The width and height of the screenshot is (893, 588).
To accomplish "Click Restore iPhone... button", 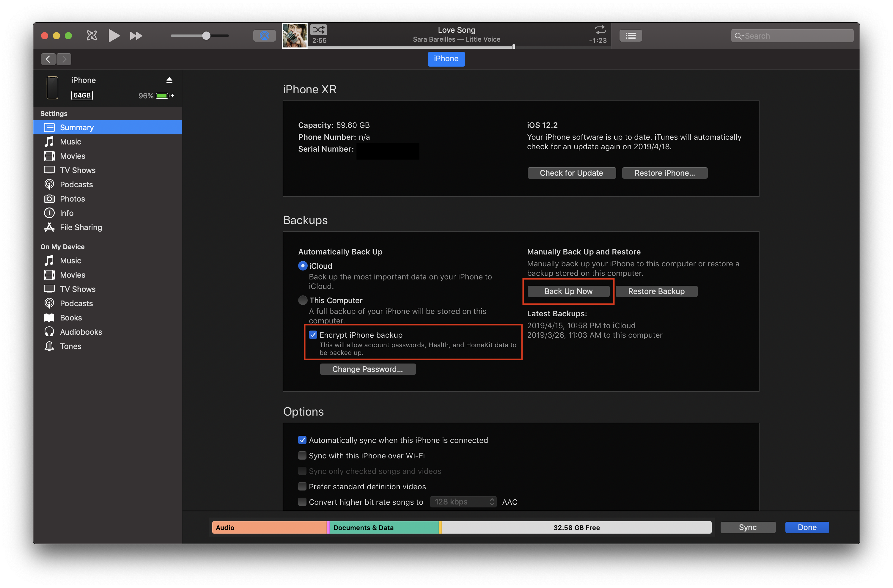I will point(664,173).
